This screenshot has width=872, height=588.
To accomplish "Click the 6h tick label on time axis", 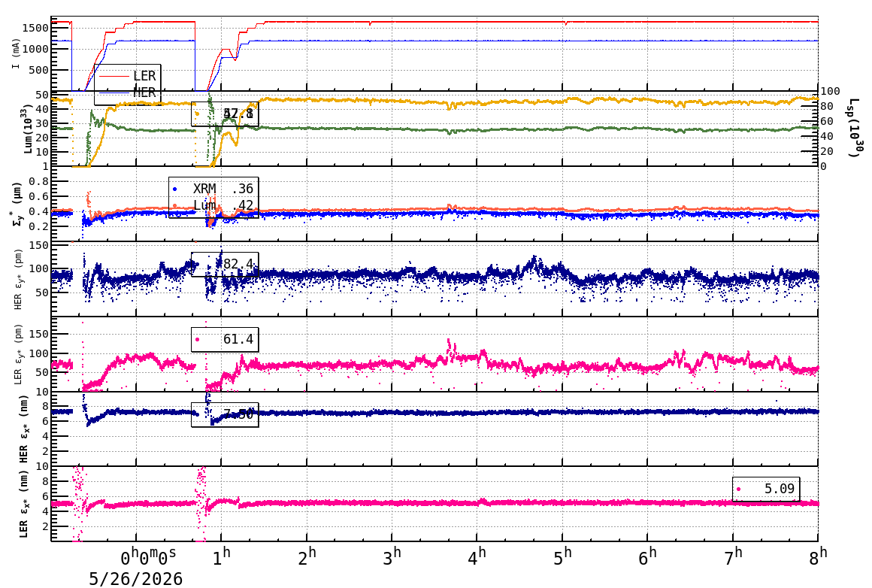I will click(x=647, y=557).
